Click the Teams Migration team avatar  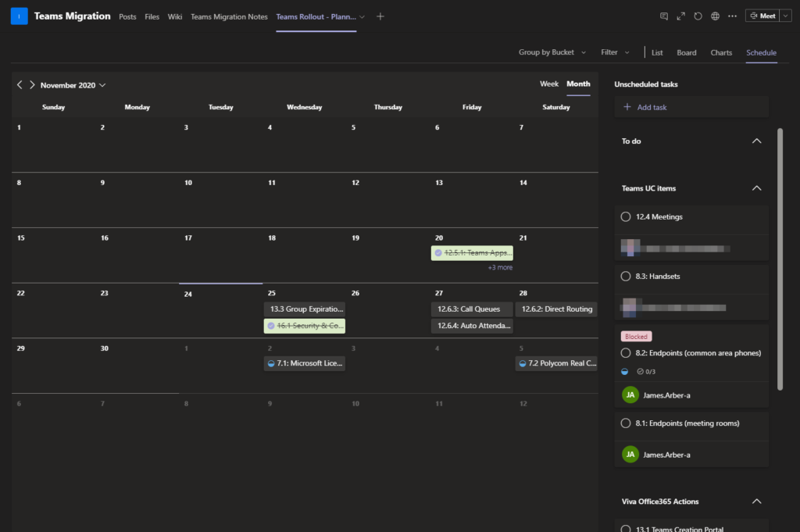tap(19, 16)
